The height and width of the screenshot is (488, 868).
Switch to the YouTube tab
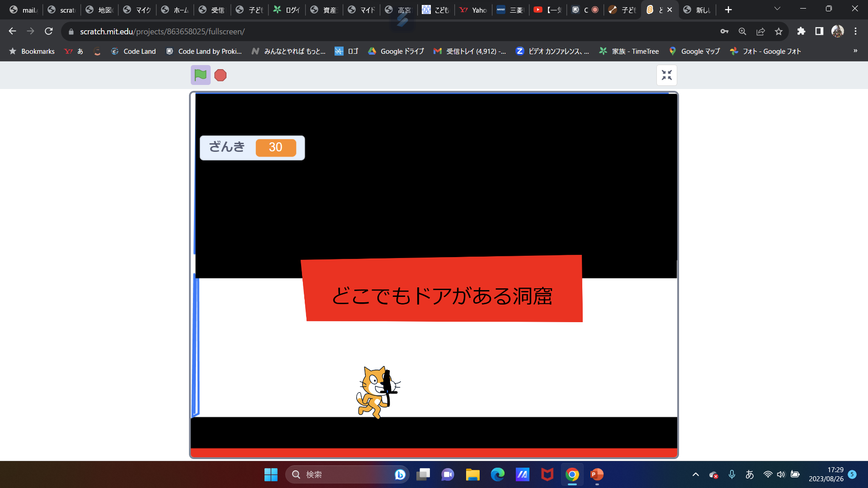[x=548, y=9]
